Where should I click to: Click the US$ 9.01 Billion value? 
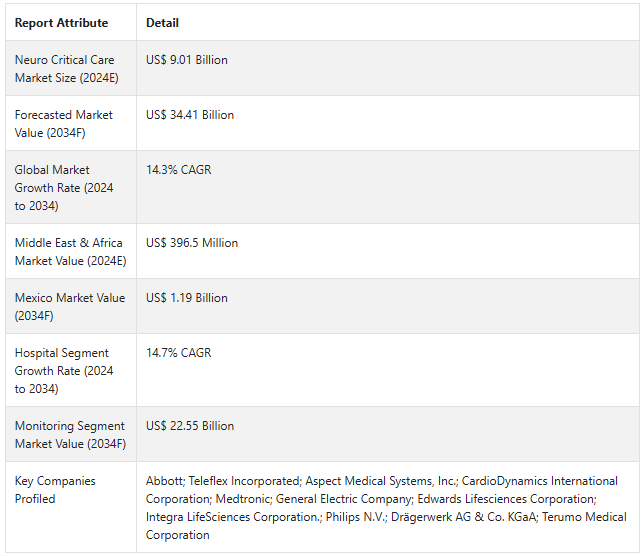187,60
